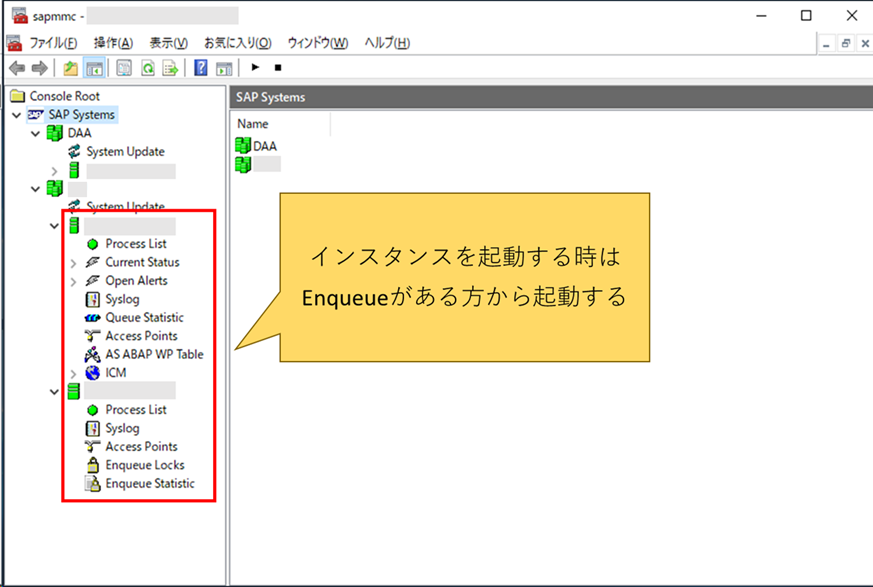Open Syslog in the Enqueue instance
This screenshot has width=873, height=587.
122,428
